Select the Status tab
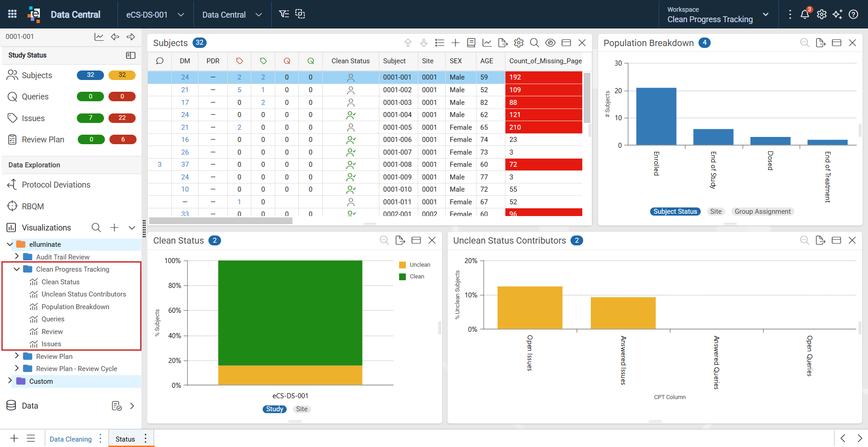The image size is (868, 447). (x=125, y=439)
